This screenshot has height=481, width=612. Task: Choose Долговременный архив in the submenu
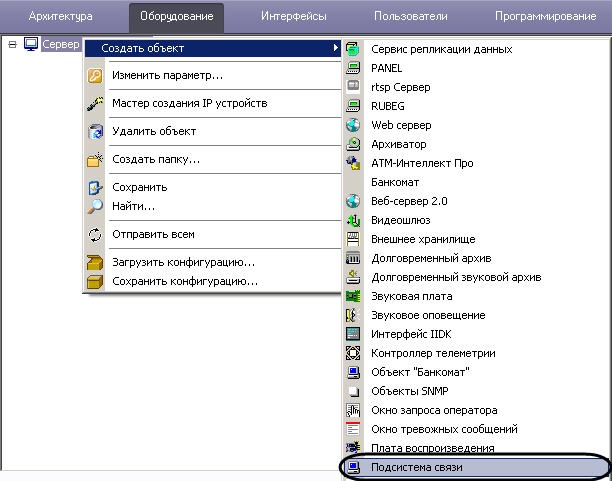431,259
